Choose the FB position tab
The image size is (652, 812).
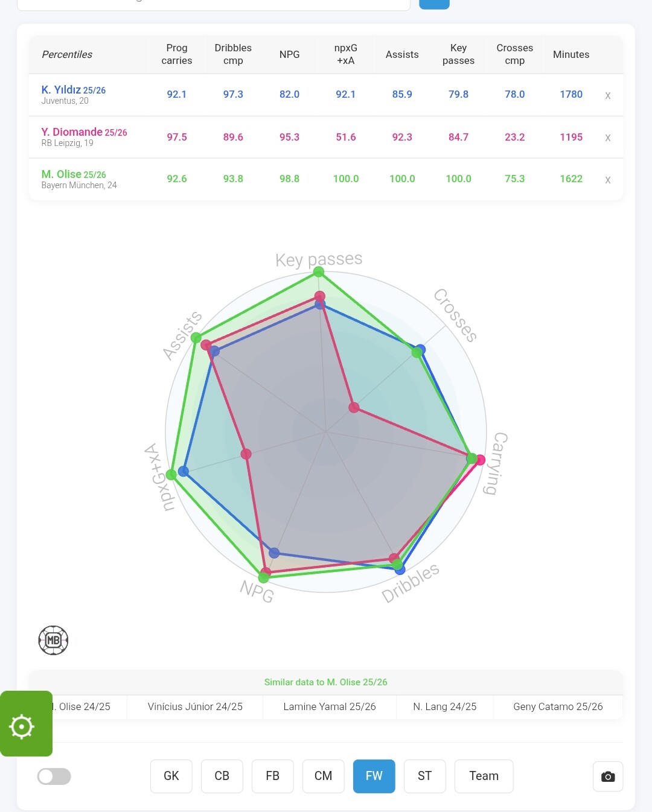click(x=273, y=776)
